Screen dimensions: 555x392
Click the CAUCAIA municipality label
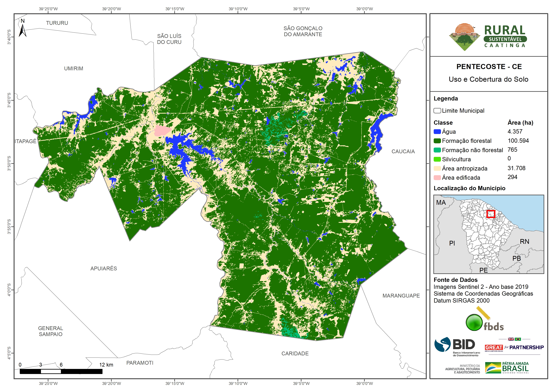click(403, 151)
